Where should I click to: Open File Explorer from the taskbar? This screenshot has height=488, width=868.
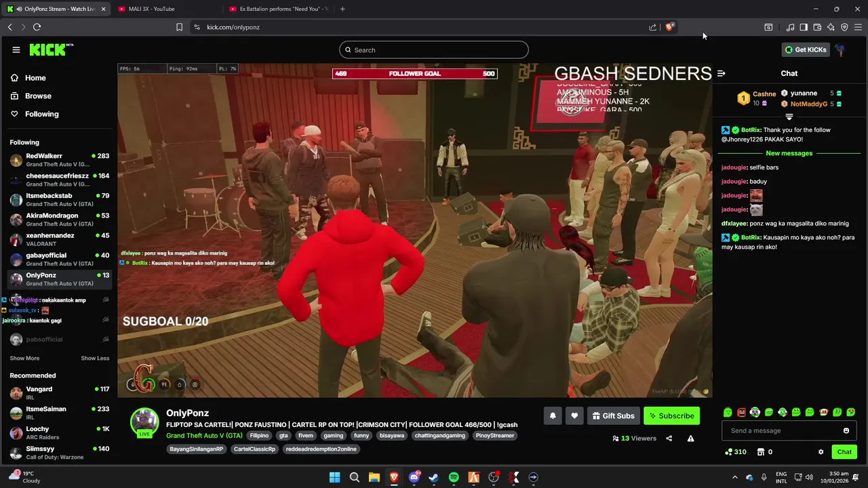pyautogui.click(x=374, y=477)
